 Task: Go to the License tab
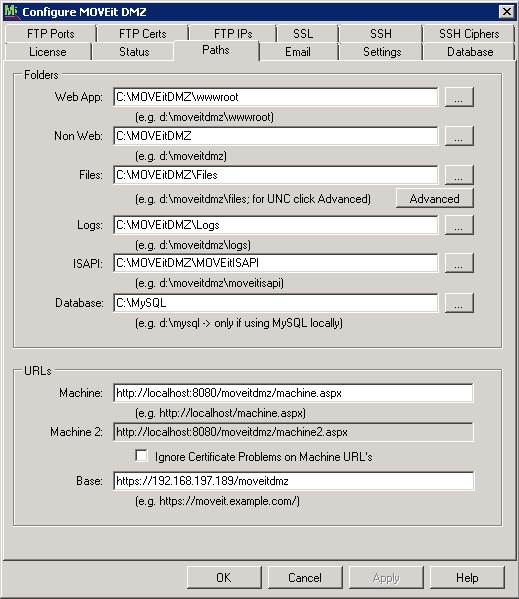pyautogui.click(x=48, y=52)
